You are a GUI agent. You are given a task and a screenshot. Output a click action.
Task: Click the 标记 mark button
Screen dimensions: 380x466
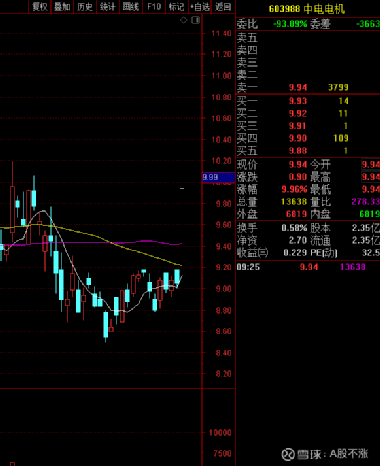tap(176, 7)
